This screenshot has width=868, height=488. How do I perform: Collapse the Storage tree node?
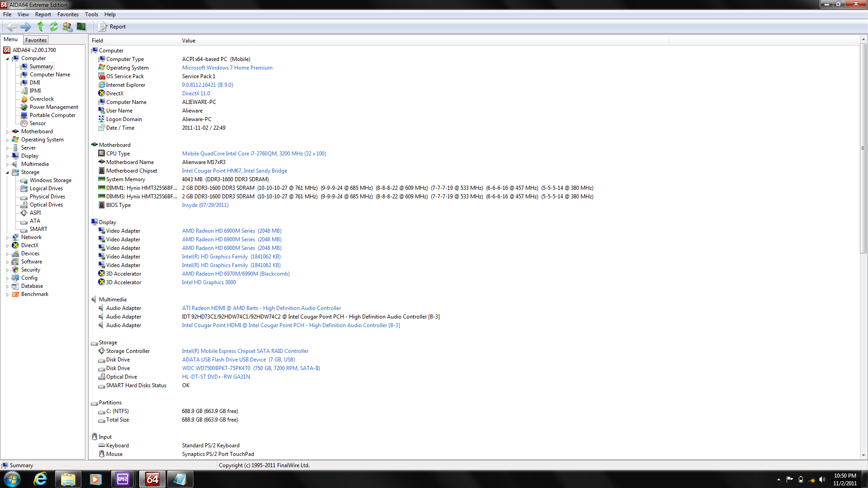pyautogui.click(x=7, y=173)
